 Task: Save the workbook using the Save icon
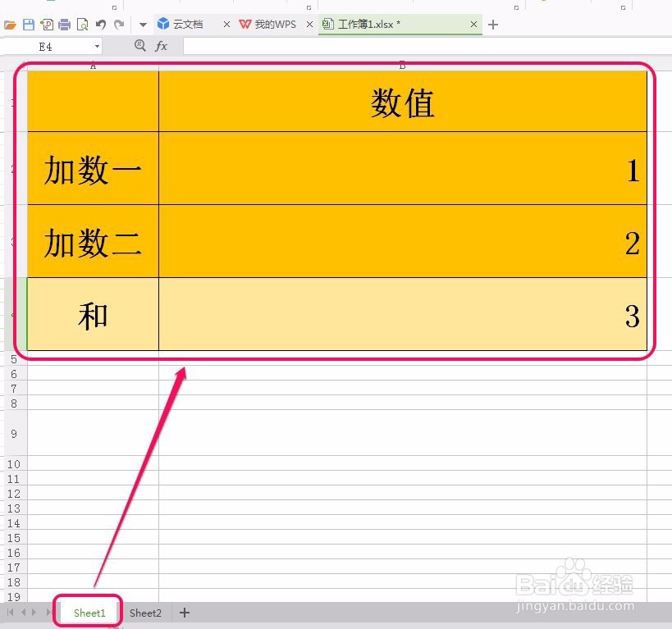pyautogui.click(x=29, y=25)
